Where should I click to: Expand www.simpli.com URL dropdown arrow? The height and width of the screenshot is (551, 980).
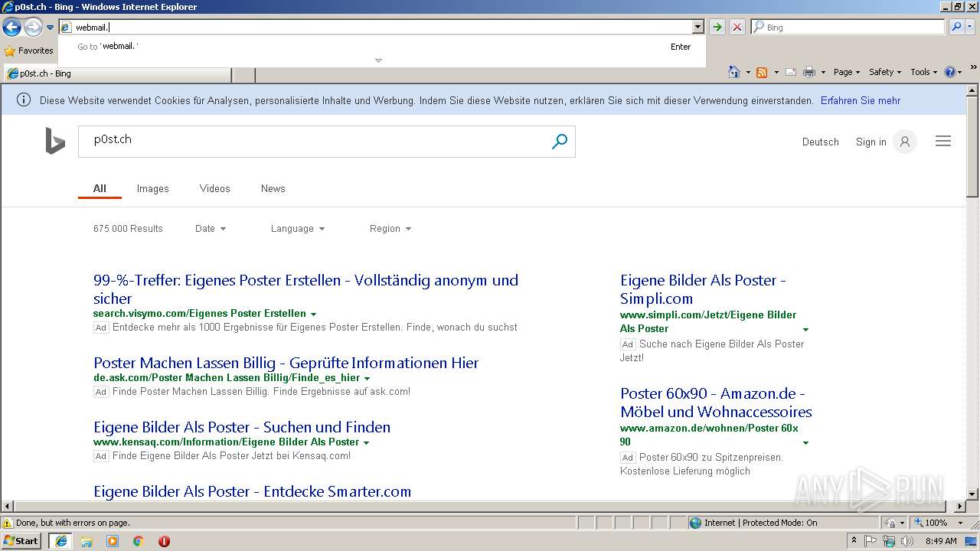pos(805,329)
